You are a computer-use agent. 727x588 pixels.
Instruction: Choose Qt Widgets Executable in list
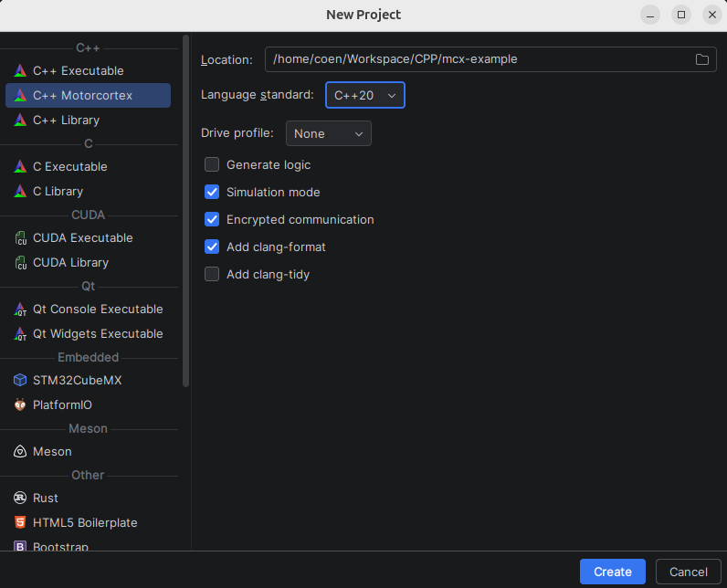98,334
